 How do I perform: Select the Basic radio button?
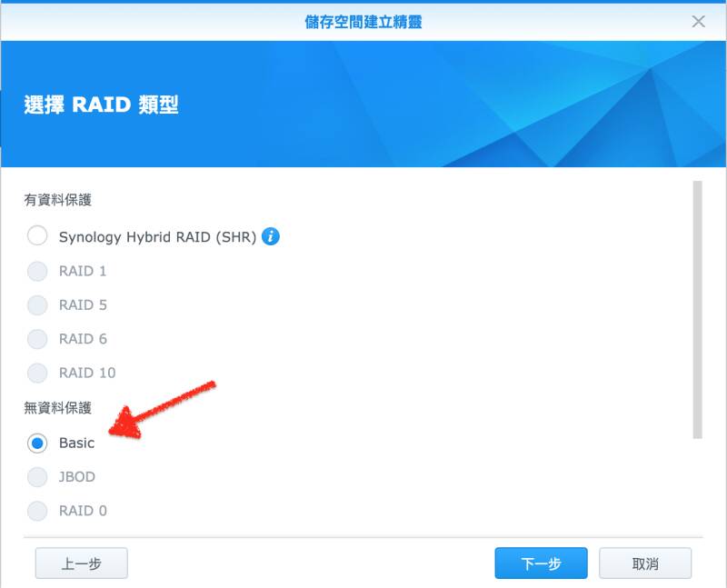point(37,443)
